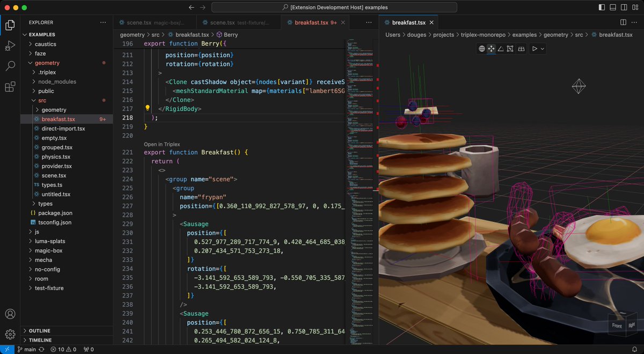Click the command center search box
Image resolution: width=644 pixels, height=354 pixels.
[x=334, y=8]
